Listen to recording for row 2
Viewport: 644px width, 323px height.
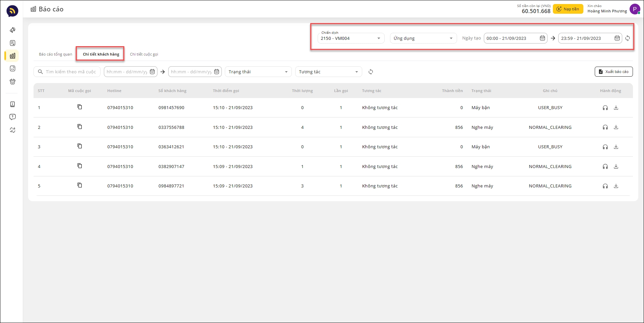(605, 127)
